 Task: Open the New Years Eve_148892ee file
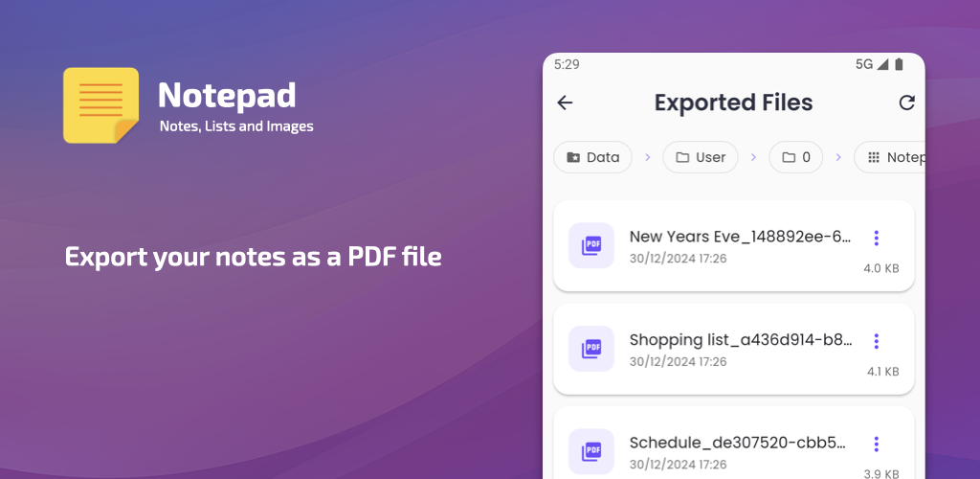pyautogui.click(x=734, y=246)
